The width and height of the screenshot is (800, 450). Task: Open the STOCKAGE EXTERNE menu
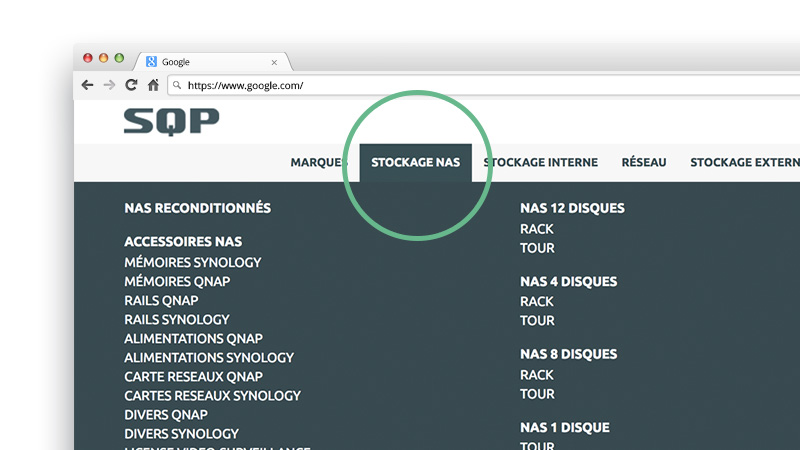pyautogui.click(x=745, y=162)
